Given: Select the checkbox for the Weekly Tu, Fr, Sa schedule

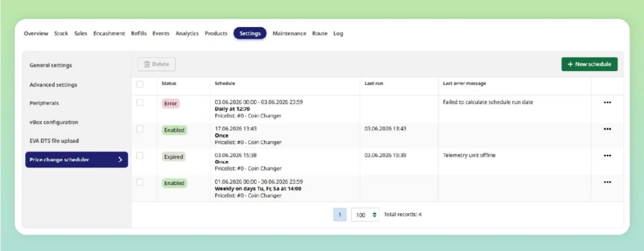Looking at the screenshot, I should pos(140,182).
